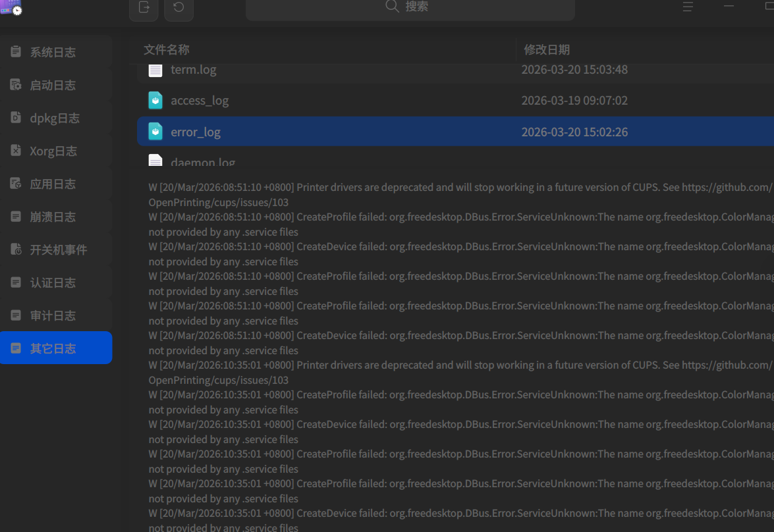Viewport: 774px width, 532px height.
Task: Select the access_log file row
Action: point(455,100)
